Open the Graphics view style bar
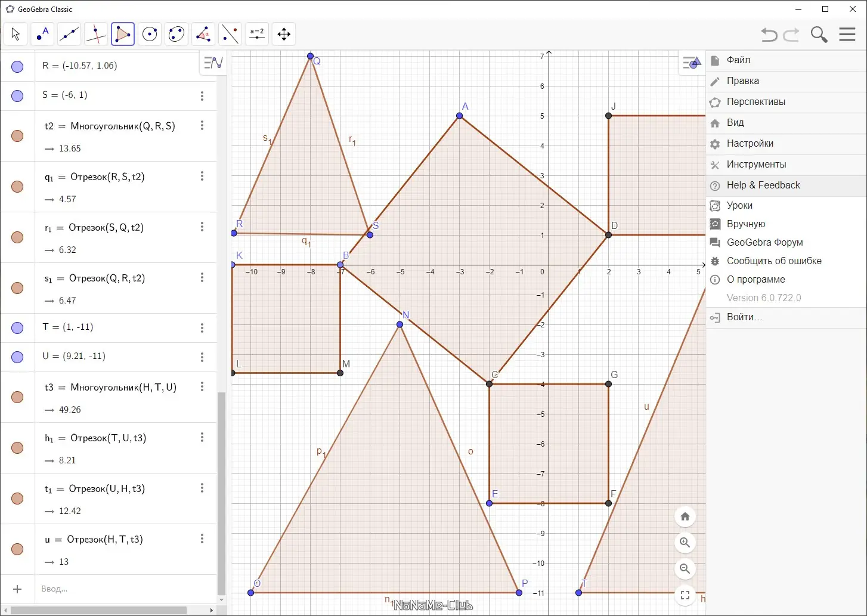 point(692,62)
